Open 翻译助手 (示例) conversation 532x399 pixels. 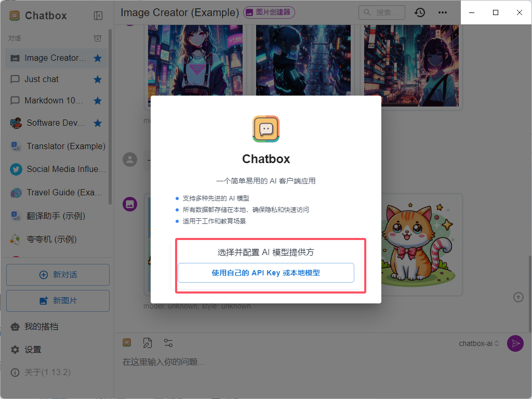tap(56, 216)
